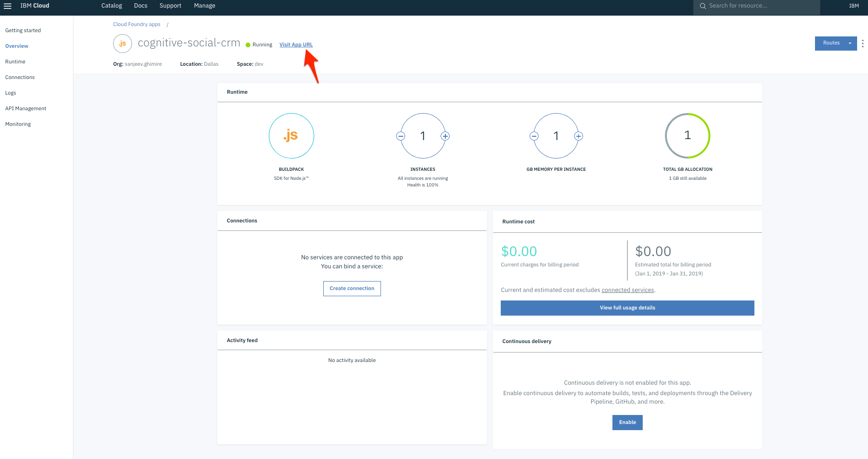
Task: Open the connected services link
Action: click(x=628, y=290)
